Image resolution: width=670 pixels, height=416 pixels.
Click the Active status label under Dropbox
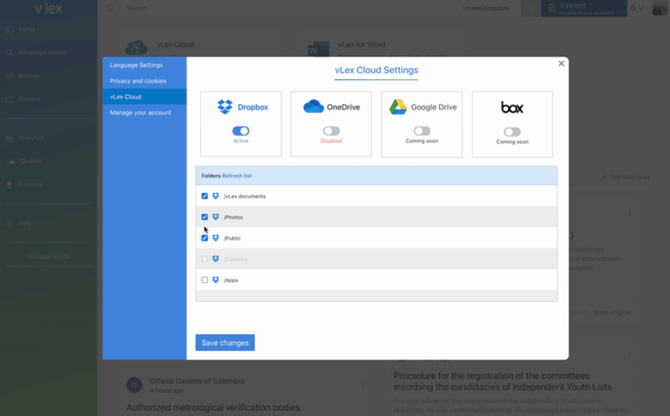click(x=241, y=141)
